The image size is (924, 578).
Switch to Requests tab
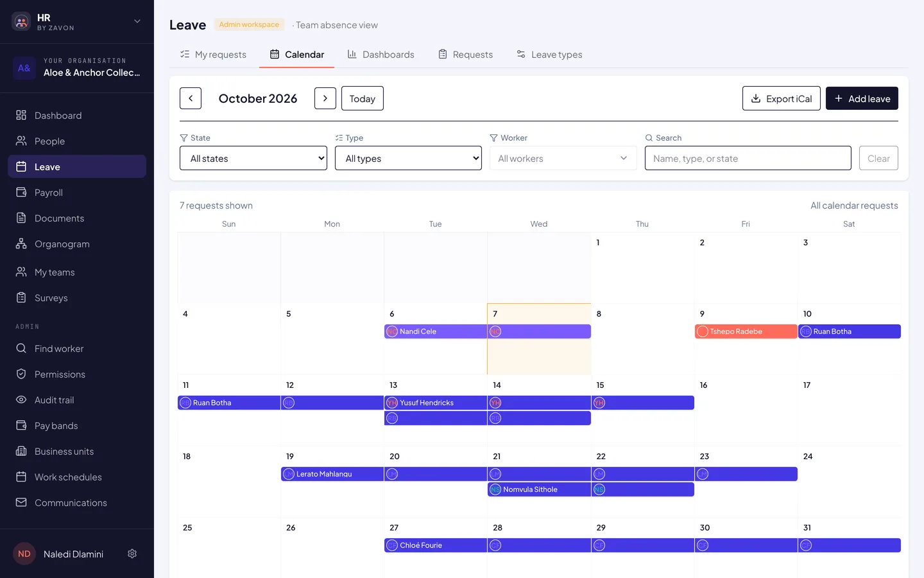(x=466, y=55)
